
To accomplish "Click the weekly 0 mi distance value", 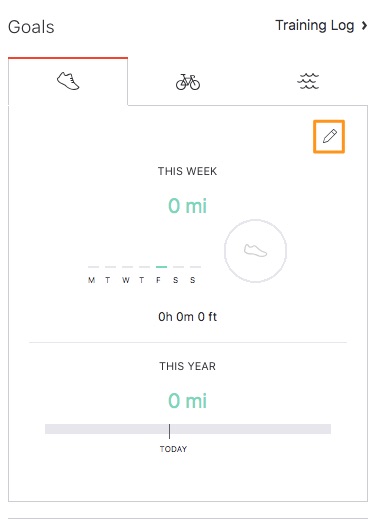I will coord(187,206).
